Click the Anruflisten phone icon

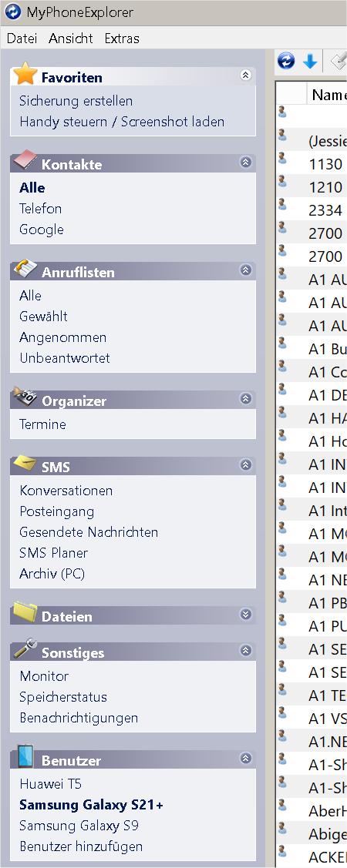click(25, 269)
